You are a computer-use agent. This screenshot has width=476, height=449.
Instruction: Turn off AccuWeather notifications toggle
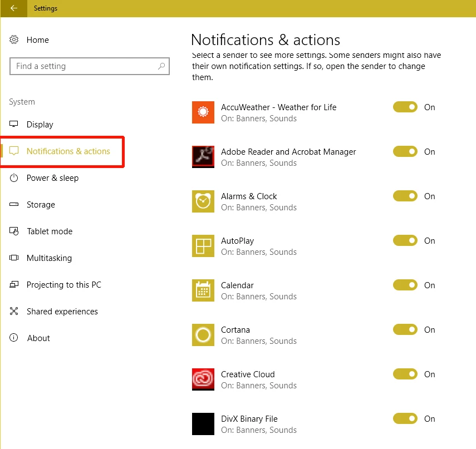click(405, 107)
